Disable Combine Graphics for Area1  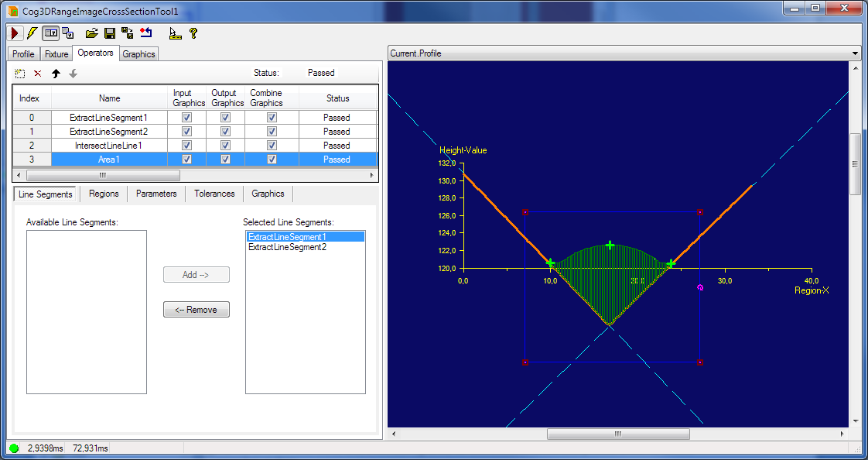[x=272, y=159]
